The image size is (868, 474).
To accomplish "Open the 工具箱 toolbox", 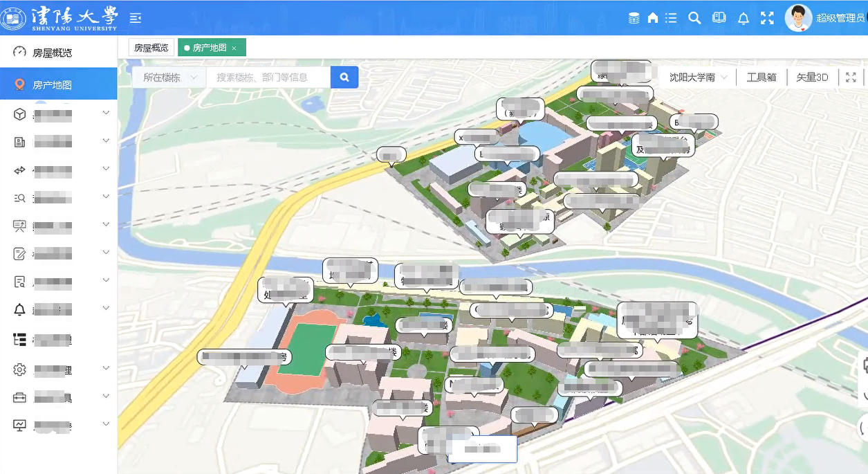I will [x=761, y=78].
